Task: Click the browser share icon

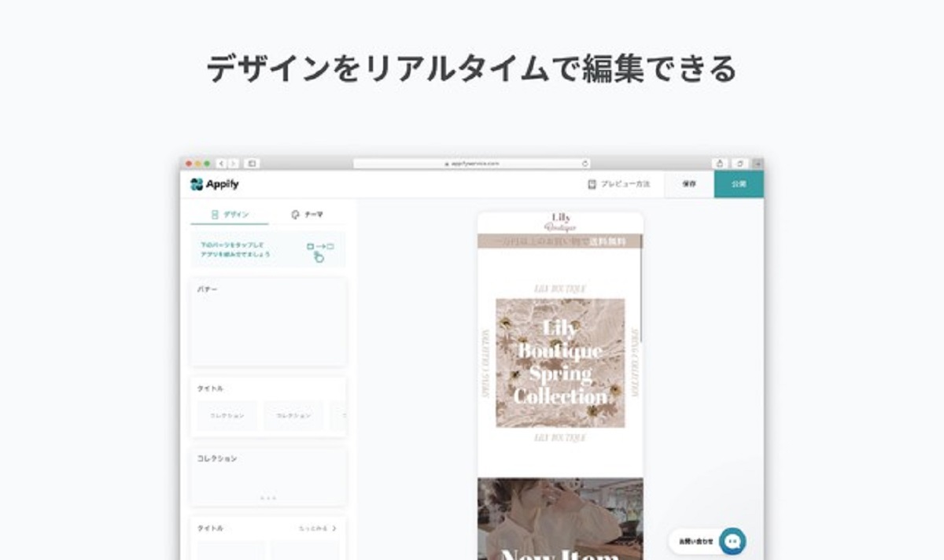Action: (720, 164)
